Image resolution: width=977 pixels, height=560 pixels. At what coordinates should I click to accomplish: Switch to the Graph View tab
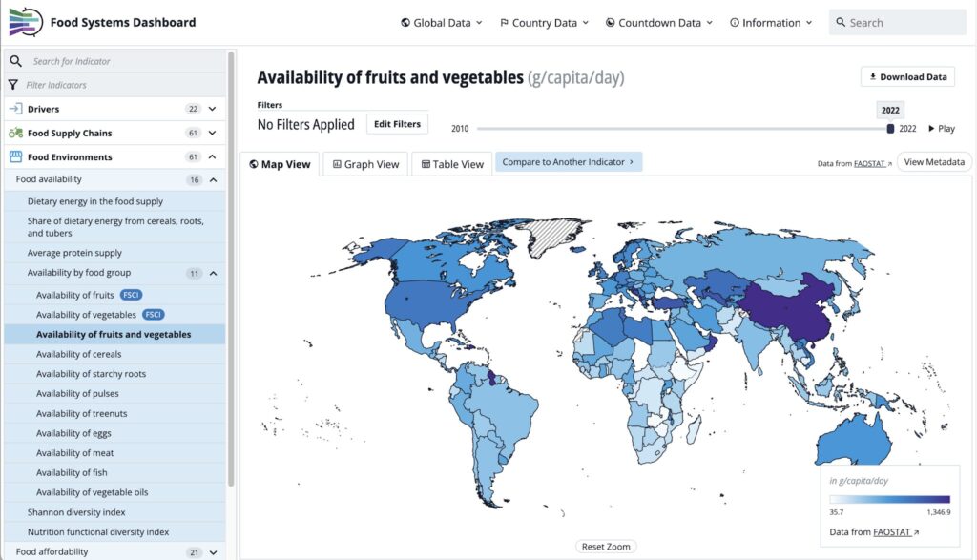pos(365,164)
